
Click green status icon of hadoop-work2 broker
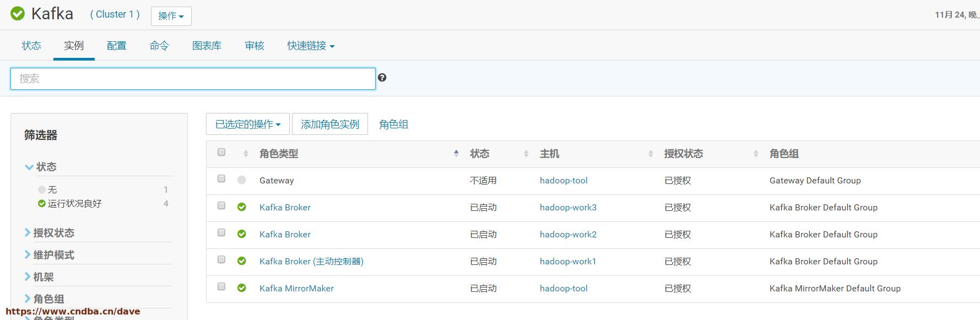coord(242,234)
